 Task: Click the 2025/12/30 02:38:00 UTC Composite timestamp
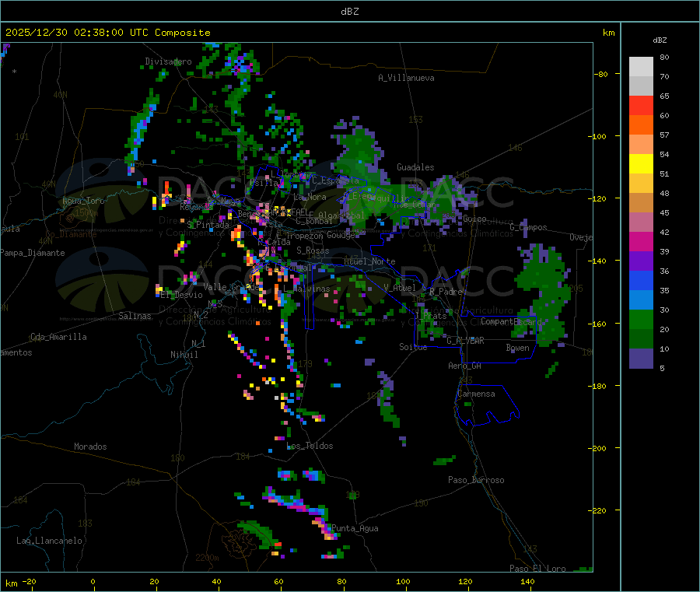click(107, 33)
